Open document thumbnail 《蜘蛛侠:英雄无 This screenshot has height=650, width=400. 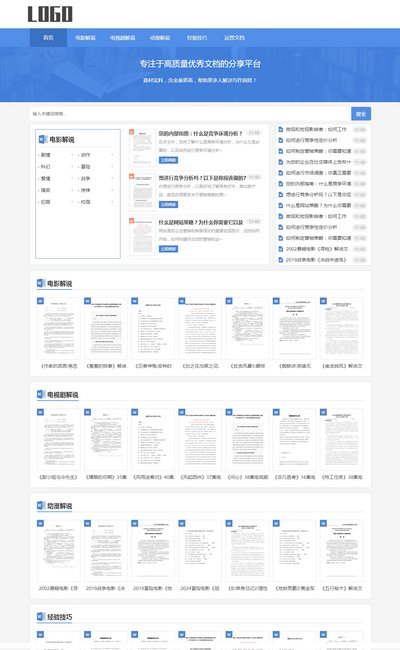coord(295,328)
